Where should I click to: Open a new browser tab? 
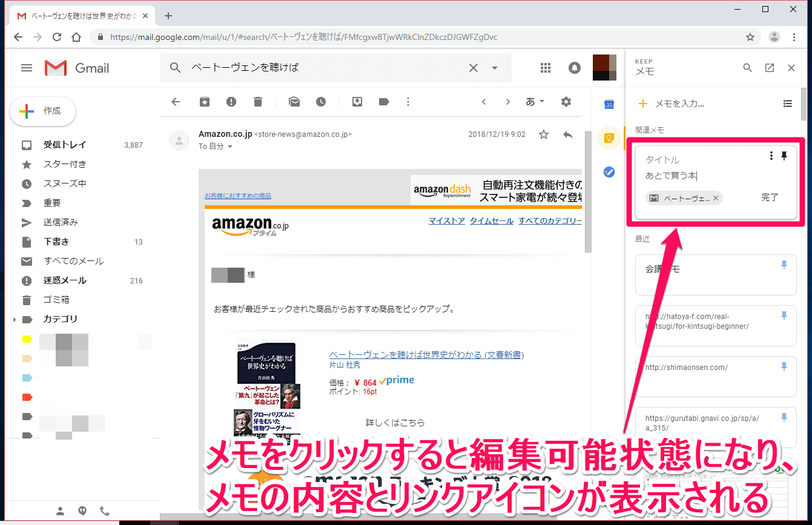click(x=168, y=16)
